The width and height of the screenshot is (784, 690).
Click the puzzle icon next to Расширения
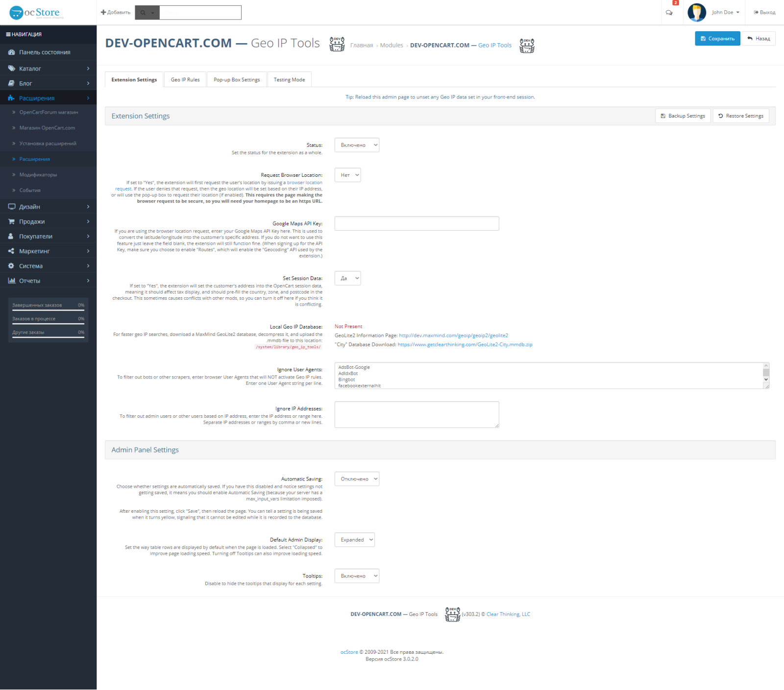(x=12, y=98)
